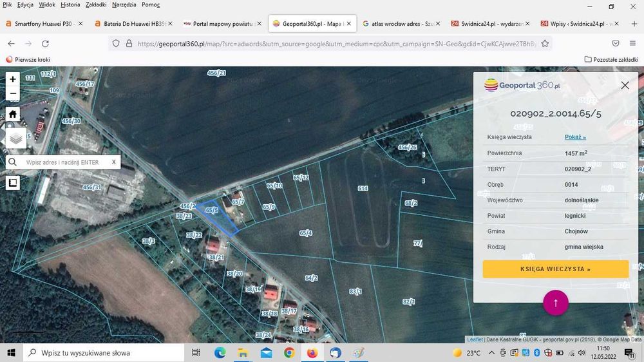
Task: Open weather widget showing 23°C
Action: click(x=466, y=353)
